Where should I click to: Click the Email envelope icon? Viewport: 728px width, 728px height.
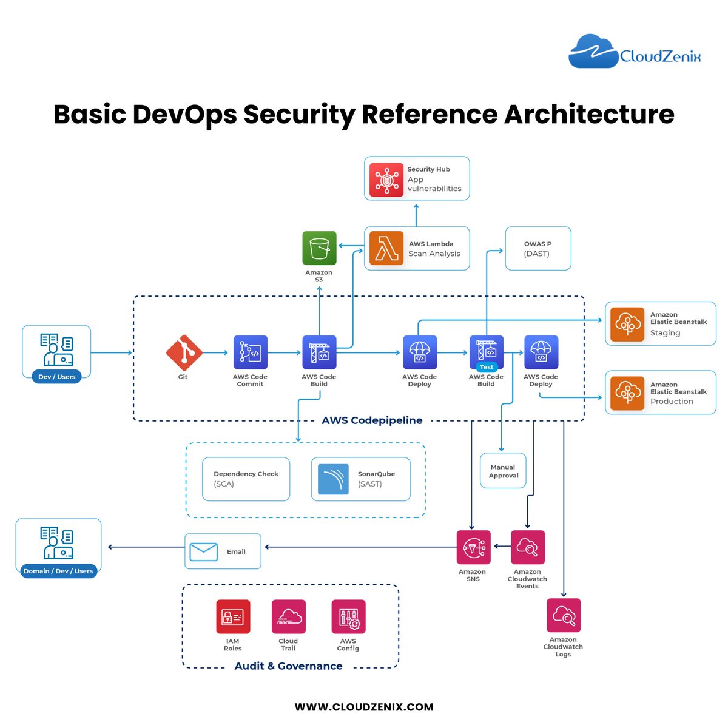(204, 551)
